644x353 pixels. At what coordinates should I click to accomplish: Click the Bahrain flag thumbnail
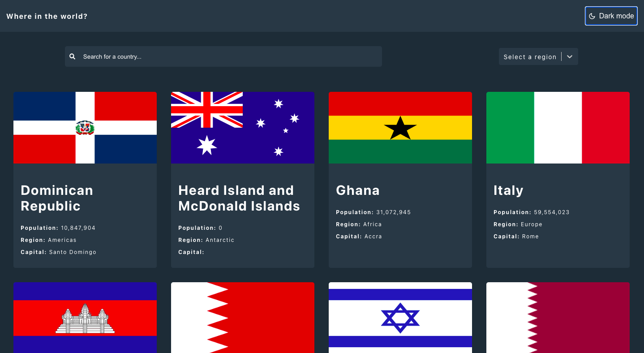coord(242,318)
